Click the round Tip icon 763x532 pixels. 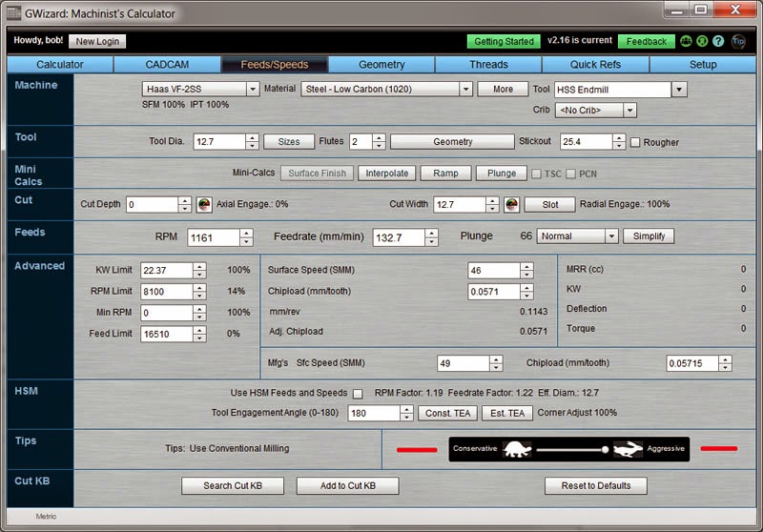click(738, 41)
